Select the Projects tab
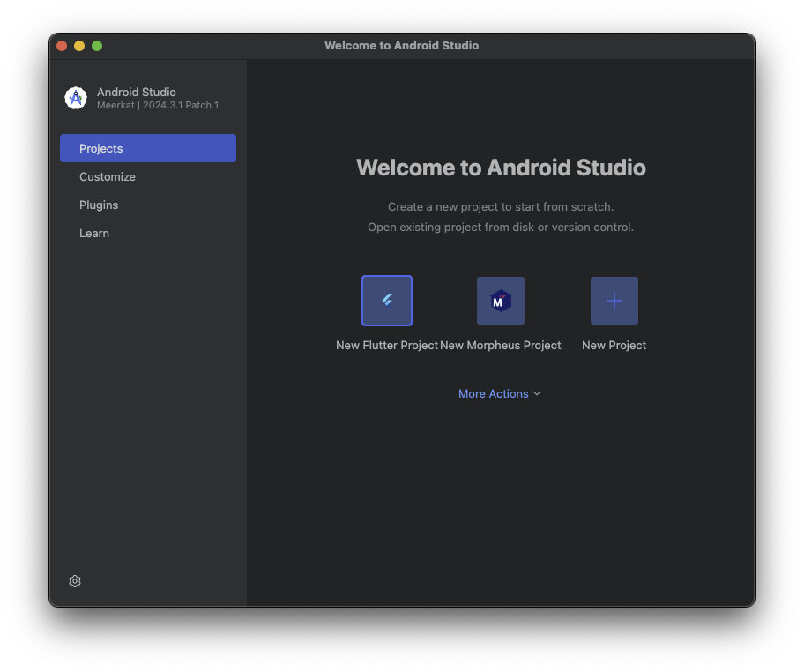 [x=148, y=148]
